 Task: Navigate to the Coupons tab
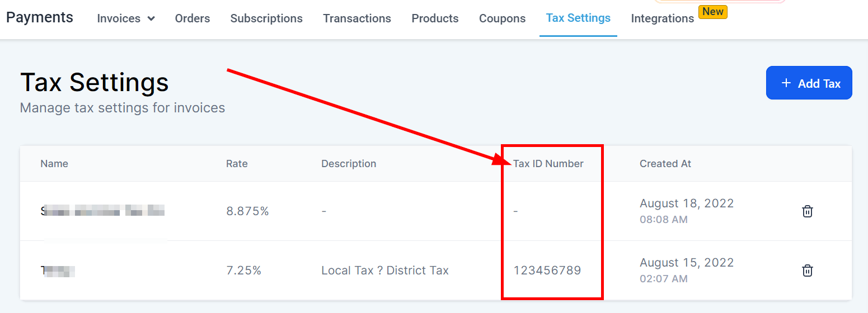click(502, 18)
